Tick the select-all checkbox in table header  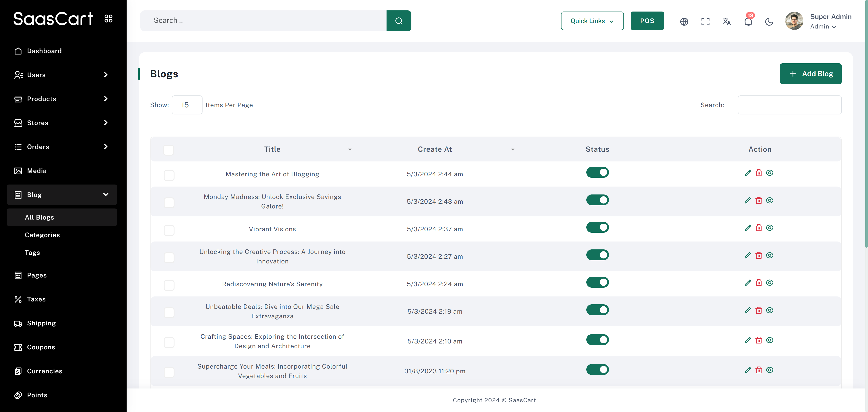tap(168, 150)
